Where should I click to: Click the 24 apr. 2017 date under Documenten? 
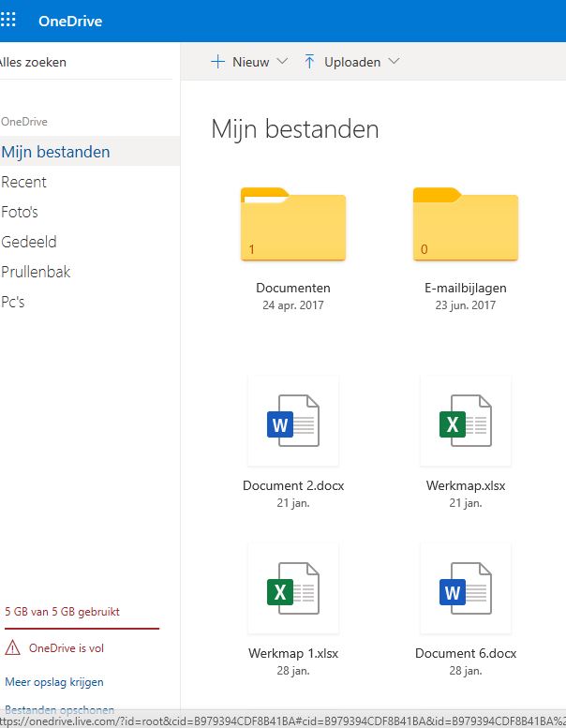click(x=293, y=305)
